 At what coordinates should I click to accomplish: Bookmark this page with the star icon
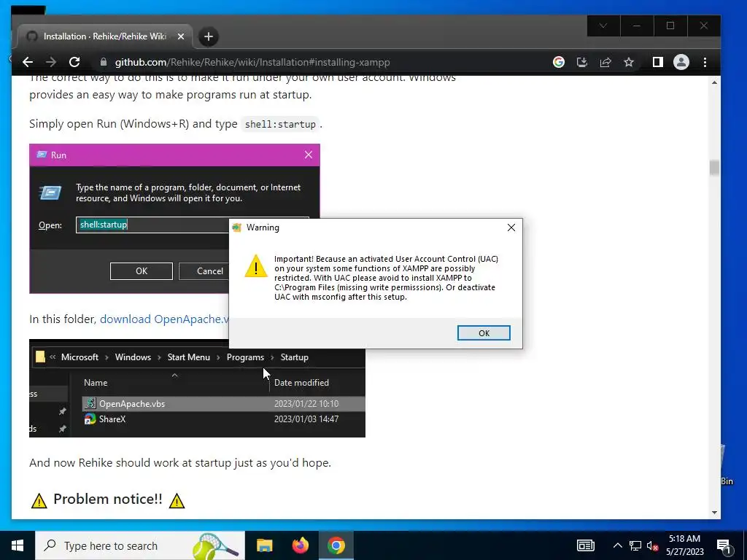629,62
